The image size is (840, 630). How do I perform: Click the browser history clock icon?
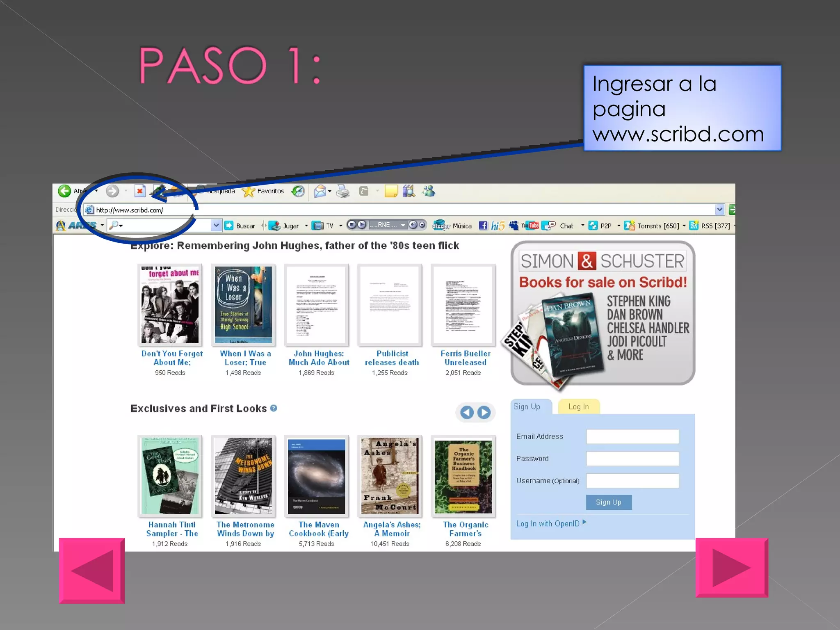tap(298, 191)
